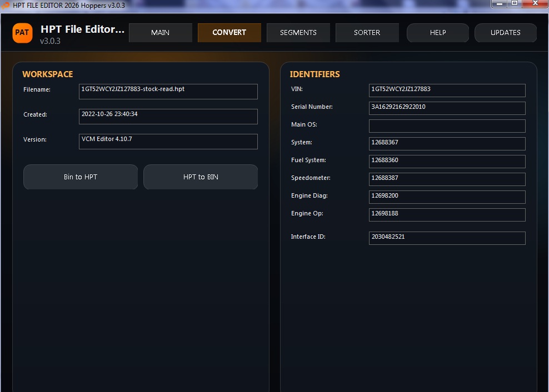Click the title bar application icon
The width and height of the screenshot is (549, 392).
coord(6,5)
